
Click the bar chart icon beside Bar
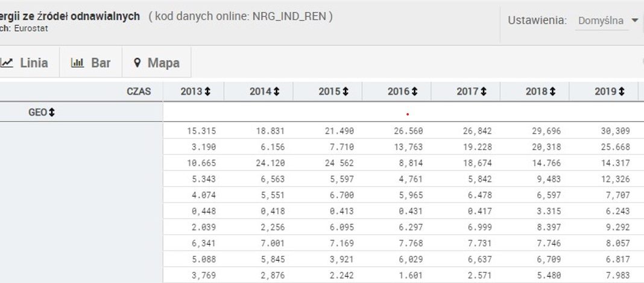77,63
